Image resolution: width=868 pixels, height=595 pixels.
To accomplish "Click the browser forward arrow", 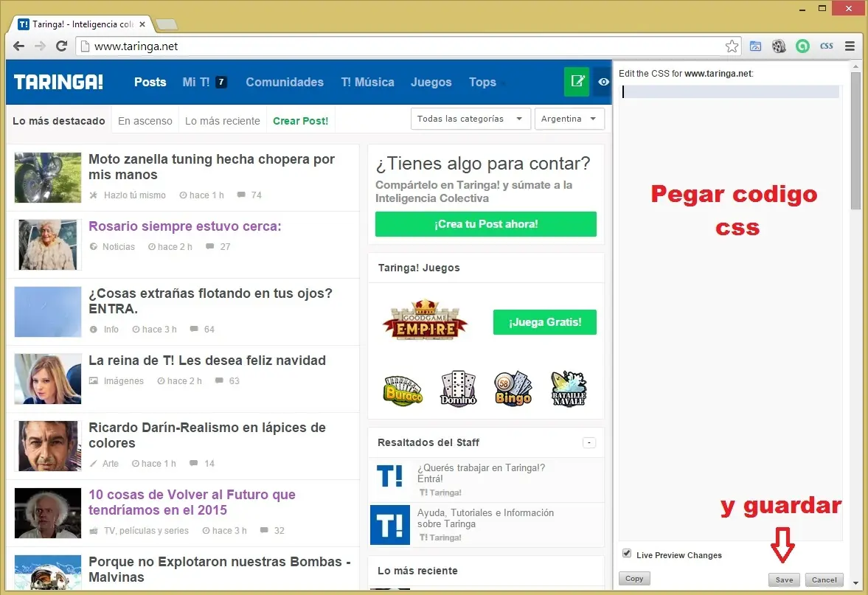I will [x=40, y=46].
